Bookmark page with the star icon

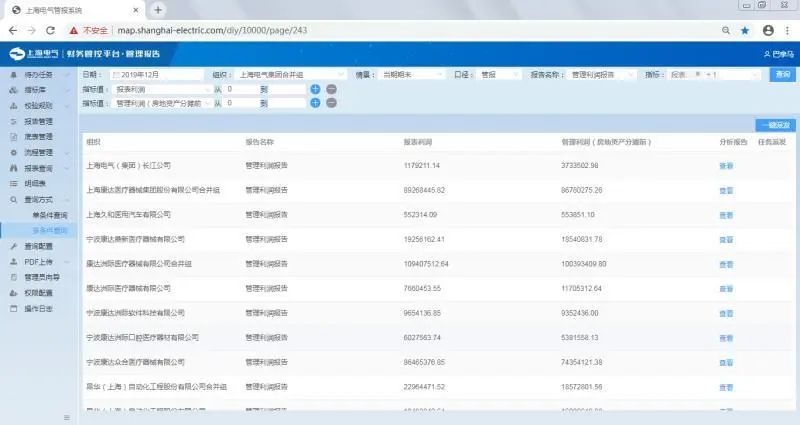coord(745,30)
